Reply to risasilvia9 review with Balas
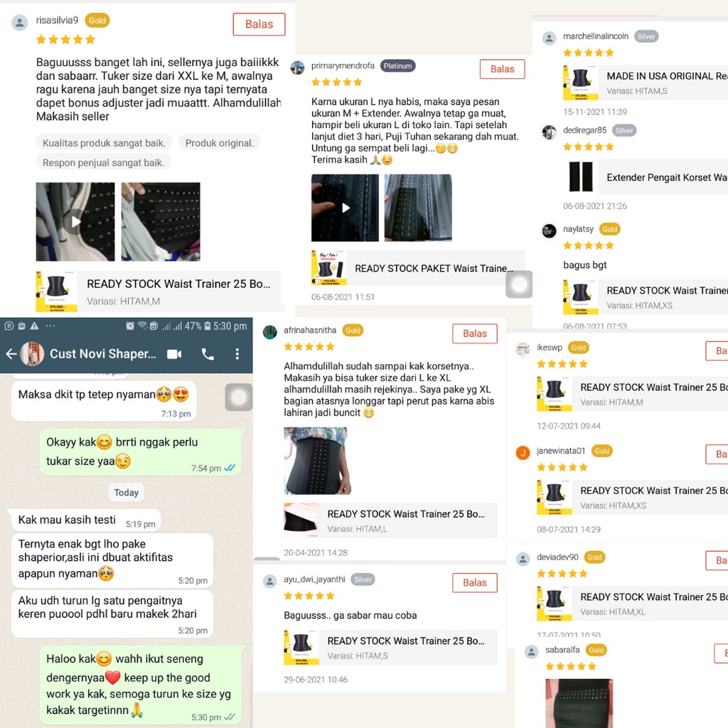Screen dimensions: 728x728 tap(259, 24)
